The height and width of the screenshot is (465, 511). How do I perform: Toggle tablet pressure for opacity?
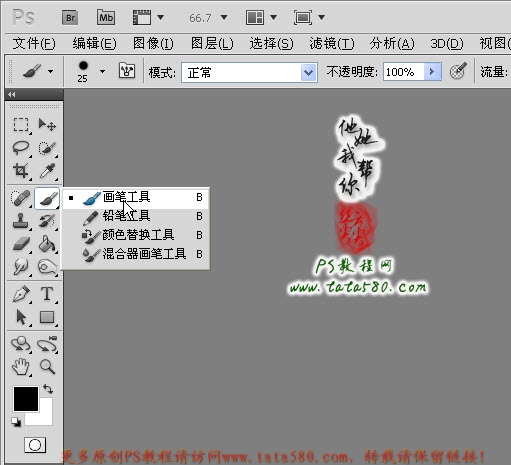point(458,71)
